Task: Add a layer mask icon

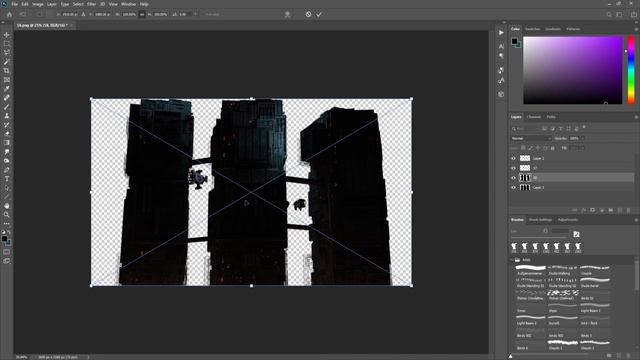Action: pos(592,210)
